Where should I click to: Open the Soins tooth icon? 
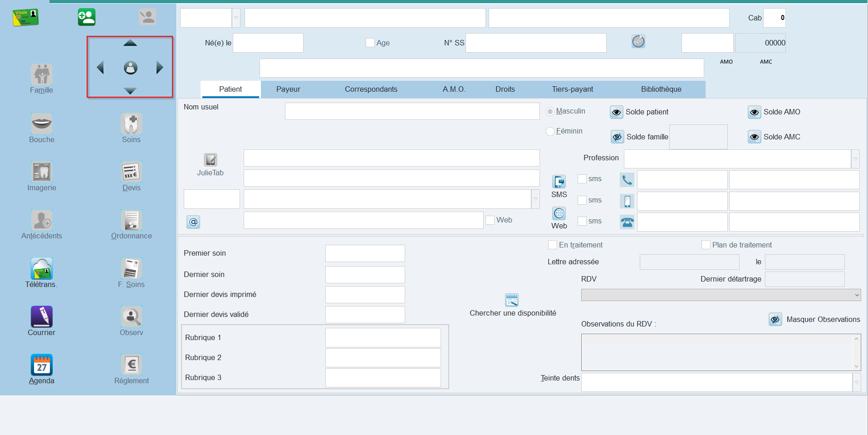[132, 124]
